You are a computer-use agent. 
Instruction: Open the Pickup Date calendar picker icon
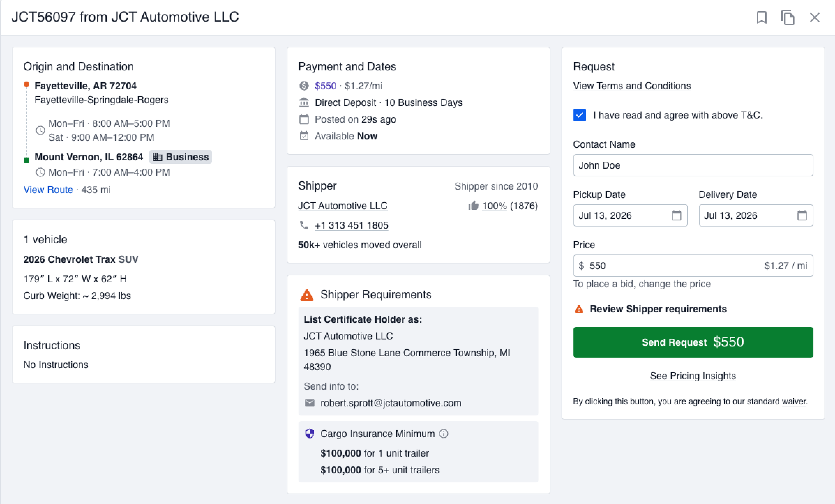[677, 215]
